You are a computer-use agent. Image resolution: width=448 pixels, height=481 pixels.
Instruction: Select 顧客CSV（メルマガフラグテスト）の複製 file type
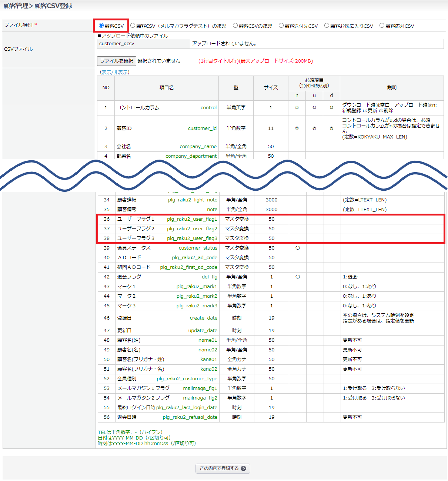(x=133, y=26)
